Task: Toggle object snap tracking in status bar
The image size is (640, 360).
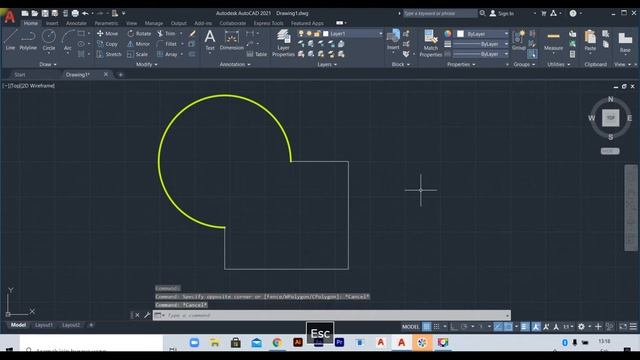Action: coord(498,327)
